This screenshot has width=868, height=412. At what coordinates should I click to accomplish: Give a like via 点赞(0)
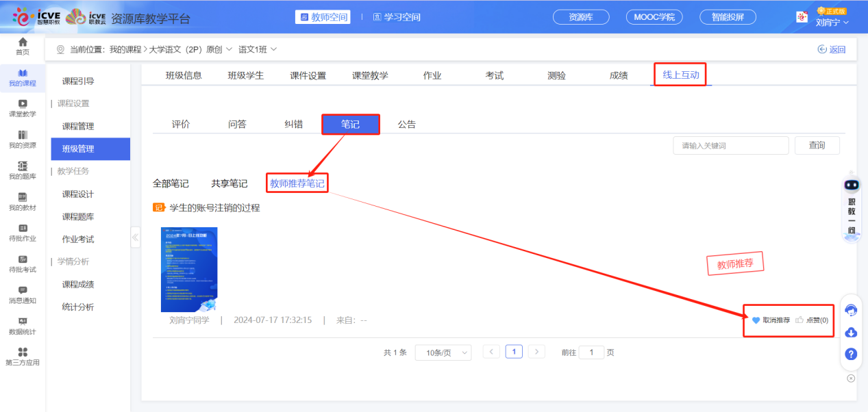click(813, 320)
